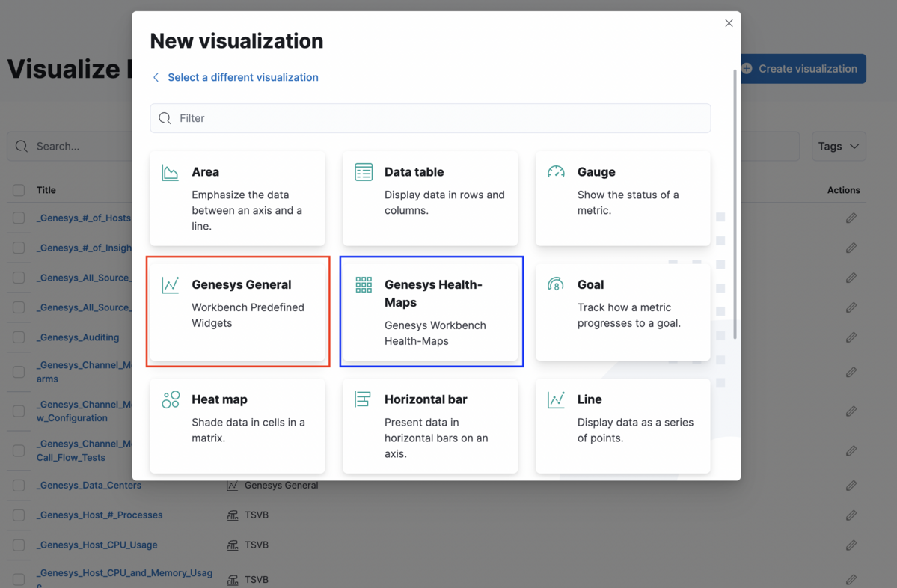Check the box for _Genesys_#_of_Insigh row
The image size is (897, 588).
coord(19,248)
